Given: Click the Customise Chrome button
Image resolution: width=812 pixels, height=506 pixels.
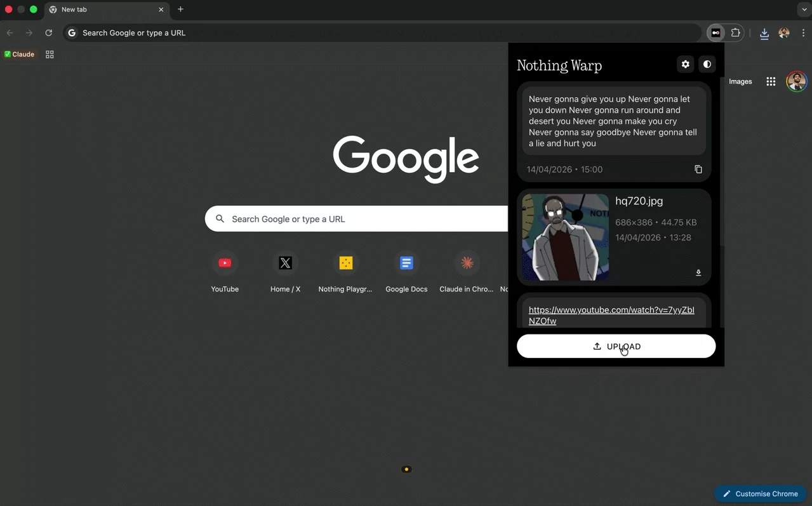Looking at the screenshot, I should click(x=760, y=494).
